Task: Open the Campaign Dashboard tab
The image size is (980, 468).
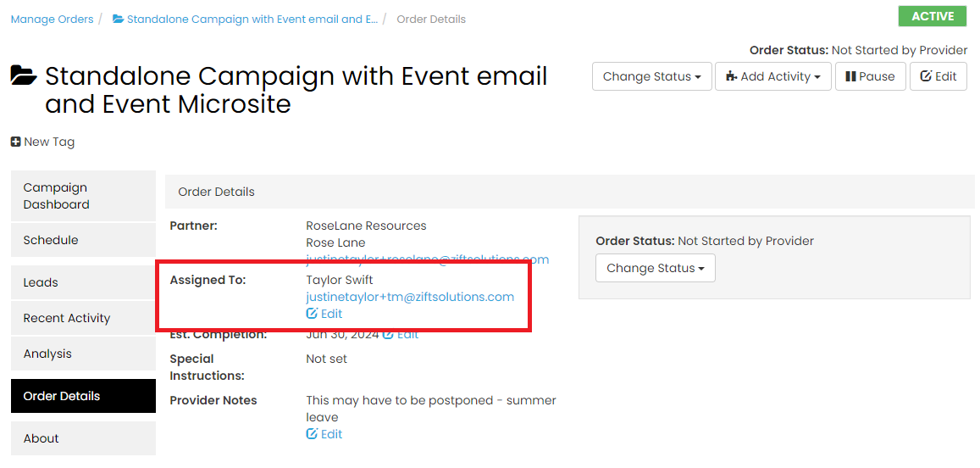Action: (83, 196)
